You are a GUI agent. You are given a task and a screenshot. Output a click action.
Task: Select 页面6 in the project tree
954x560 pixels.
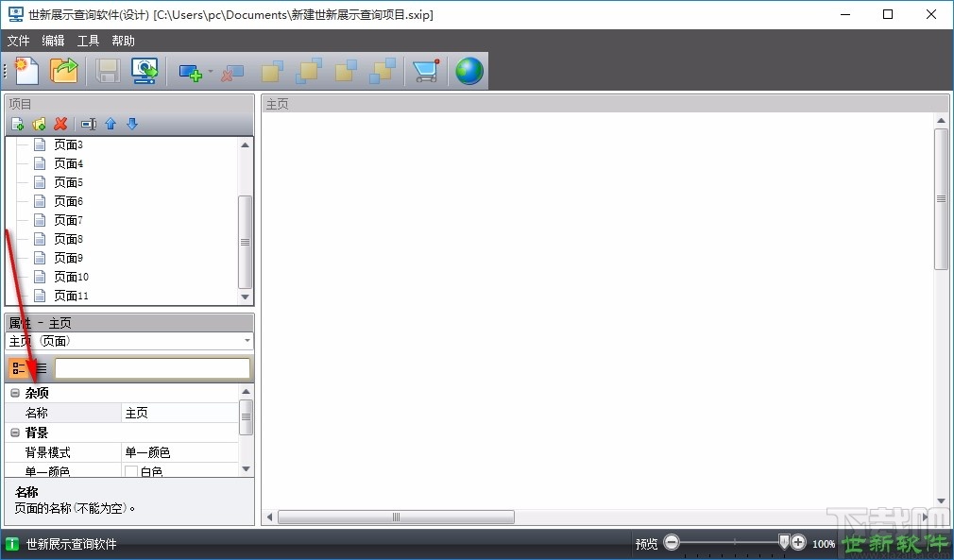coord(68,201)
